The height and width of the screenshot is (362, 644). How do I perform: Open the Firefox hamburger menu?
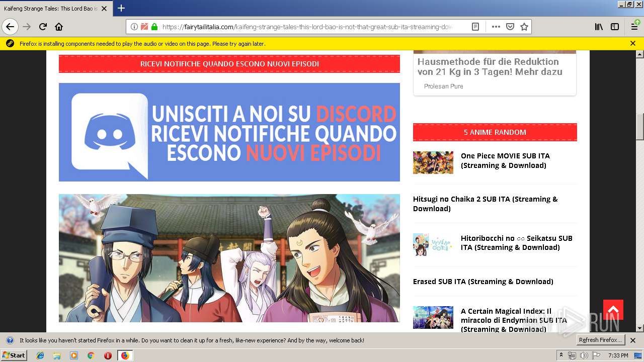(x=635, y=27)
